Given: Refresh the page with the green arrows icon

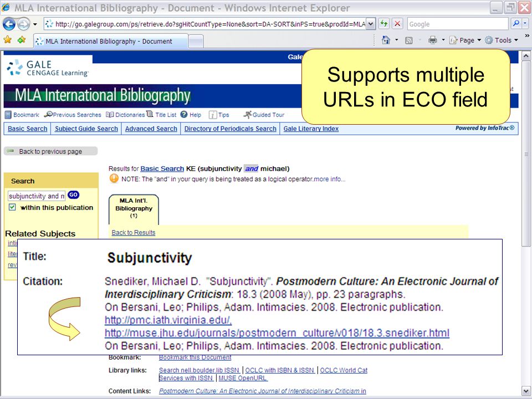Looking at the screenshot, I should (x=383, y=24).
